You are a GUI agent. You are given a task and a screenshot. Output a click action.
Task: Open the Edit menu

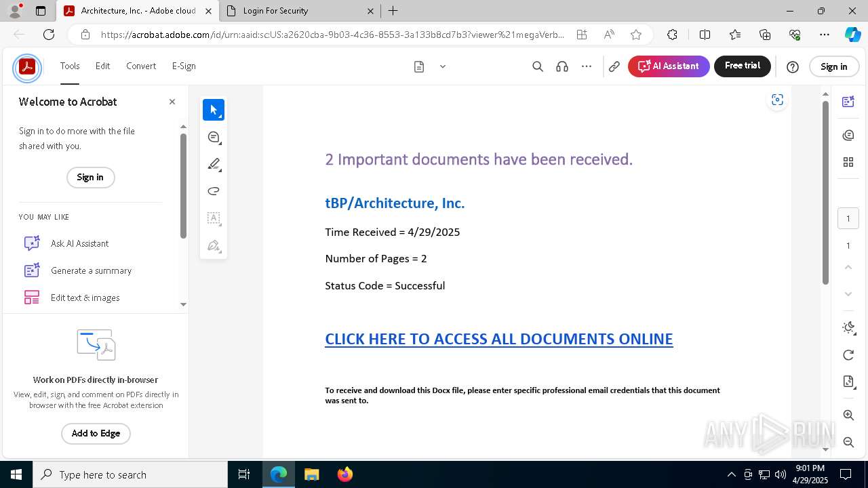[102, 66]
